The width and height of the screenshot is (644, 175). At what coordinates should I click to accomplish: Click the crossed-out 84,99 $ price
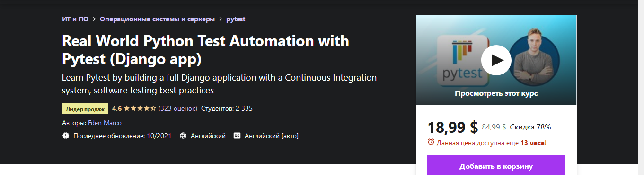tap(494, 127)
